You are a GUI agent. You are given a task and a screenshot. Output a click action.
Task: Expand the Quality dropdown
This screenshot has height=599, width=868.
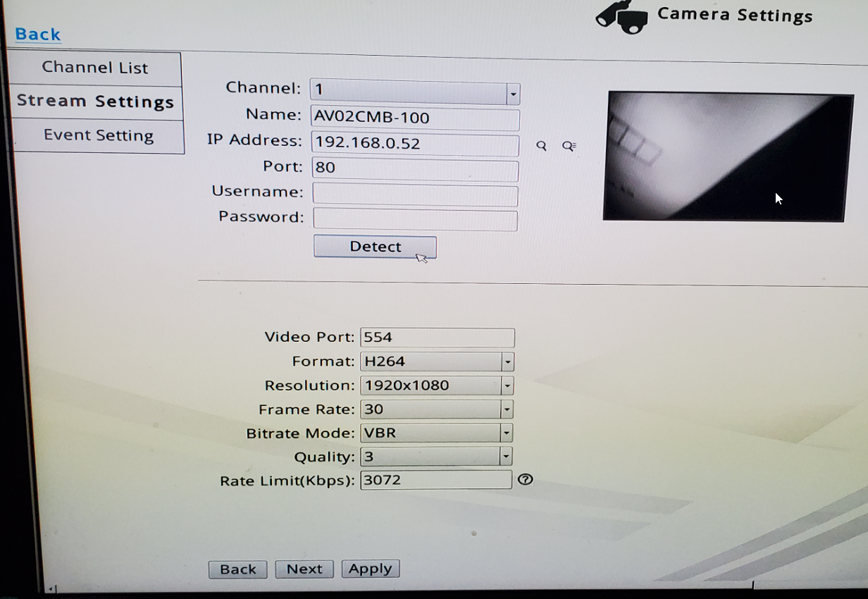436,457
